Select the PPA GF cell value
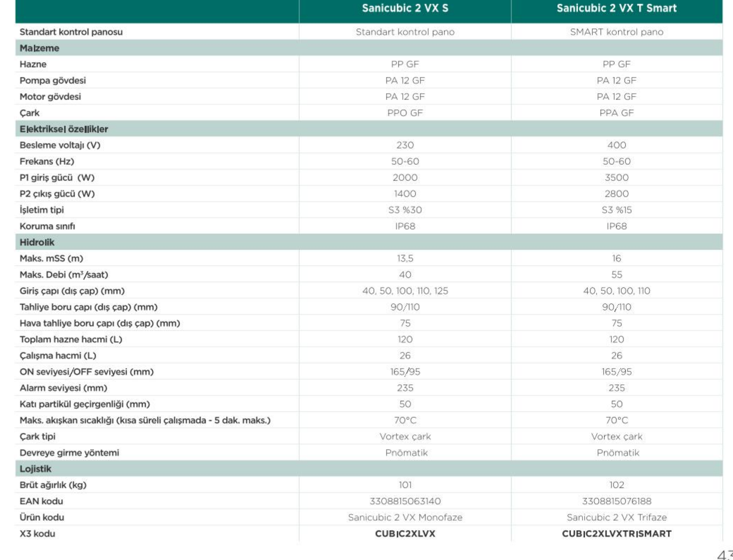The height and width of the screenshot is (560, 733). (x=616, y=113)
